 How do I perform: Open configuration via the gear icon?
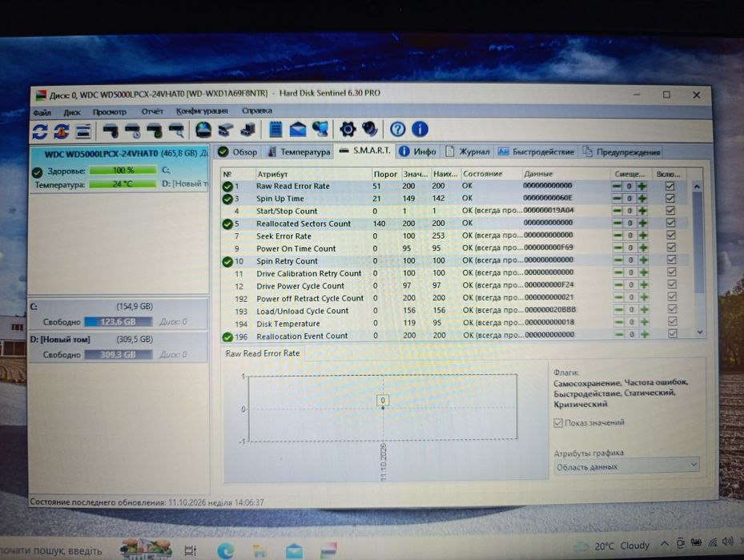pyautogui.click(x=348, y=129)
